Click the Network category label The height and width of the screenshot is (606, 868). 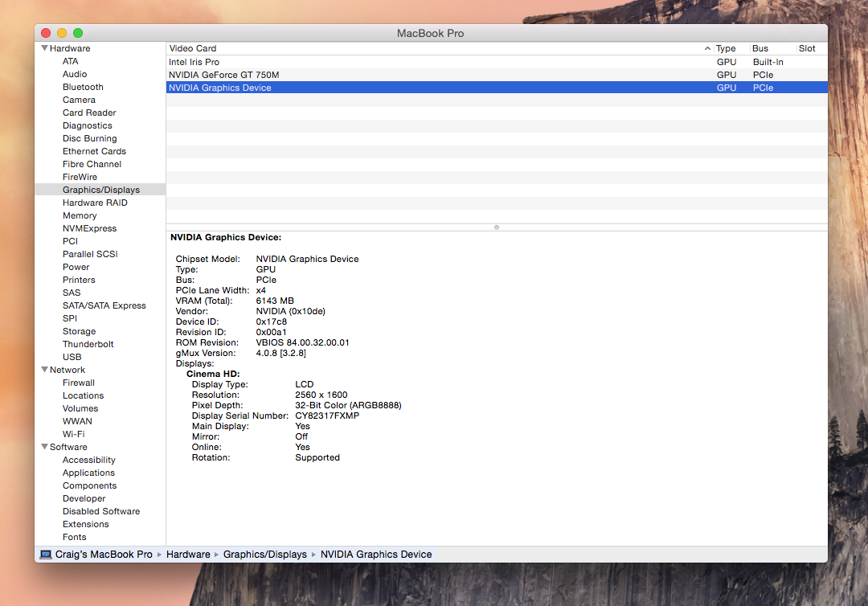point(68,370)
